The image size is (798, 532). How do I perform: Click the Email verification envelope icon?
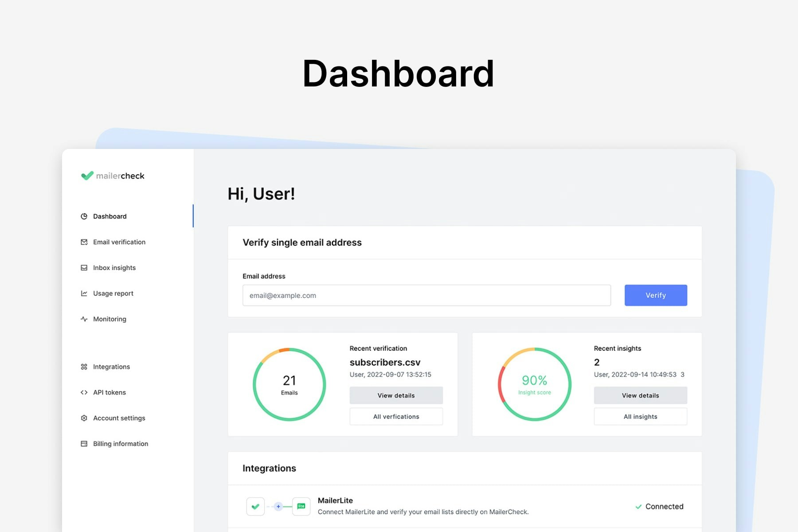click(84, 242)
